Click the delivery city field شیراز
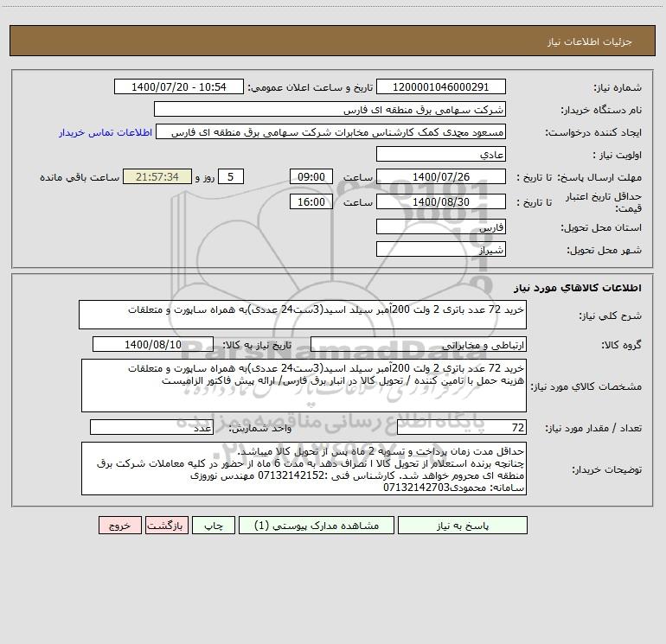 441,249
